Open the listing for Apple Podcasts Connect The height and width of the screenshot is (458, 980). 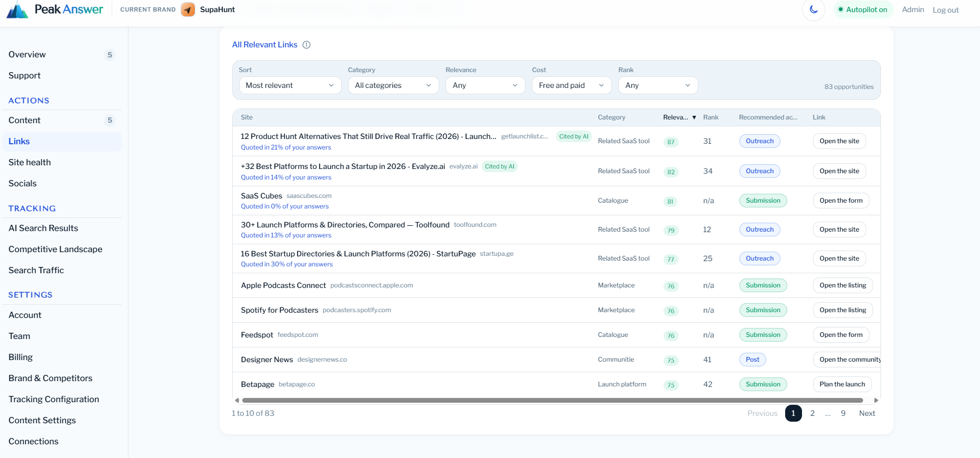click(843, 285)
